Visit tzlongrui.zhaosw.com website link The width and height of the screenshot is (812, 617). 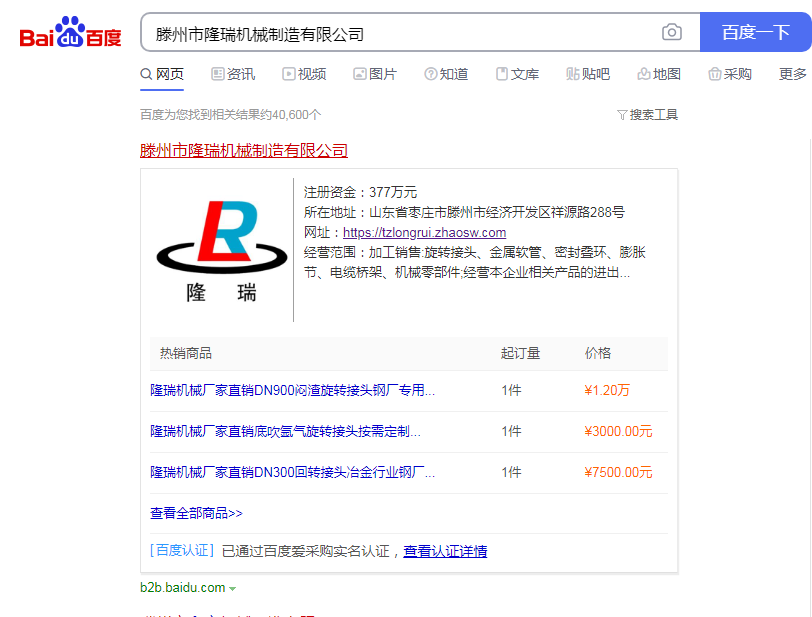pyautogui.click(x=424, y=233)
